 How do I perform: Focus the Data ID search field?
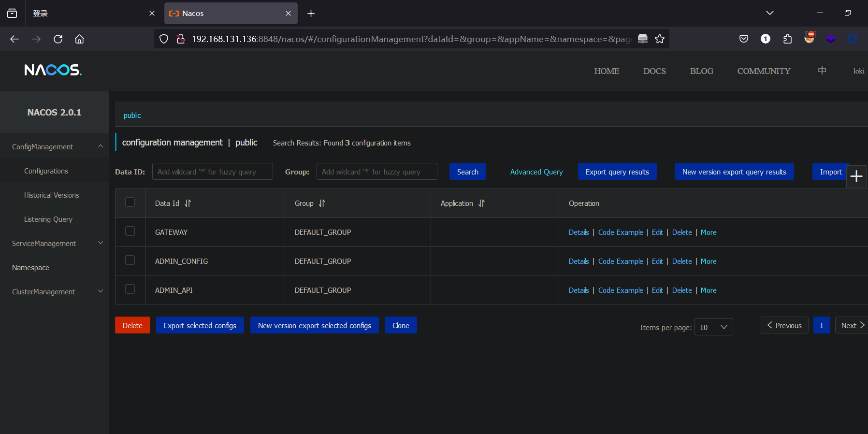tap(213, 172)
